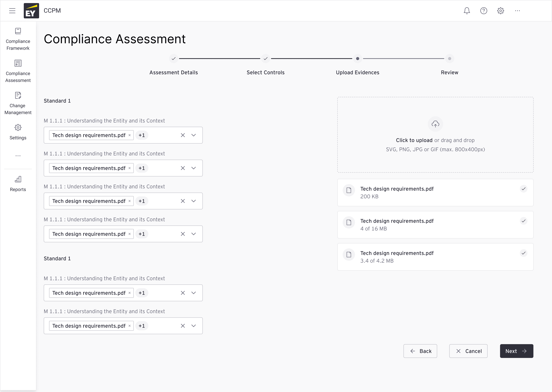Image resolution: width=552 pixels, height=392 pixels.
Task: Expand the +1 chip in second dropdown
Action: (142, 168)
